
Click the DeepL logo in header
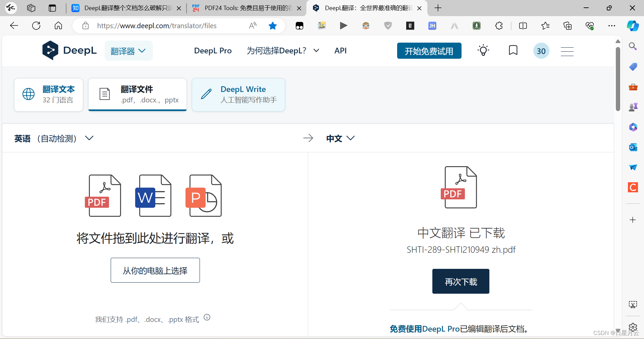click(69, 50)
